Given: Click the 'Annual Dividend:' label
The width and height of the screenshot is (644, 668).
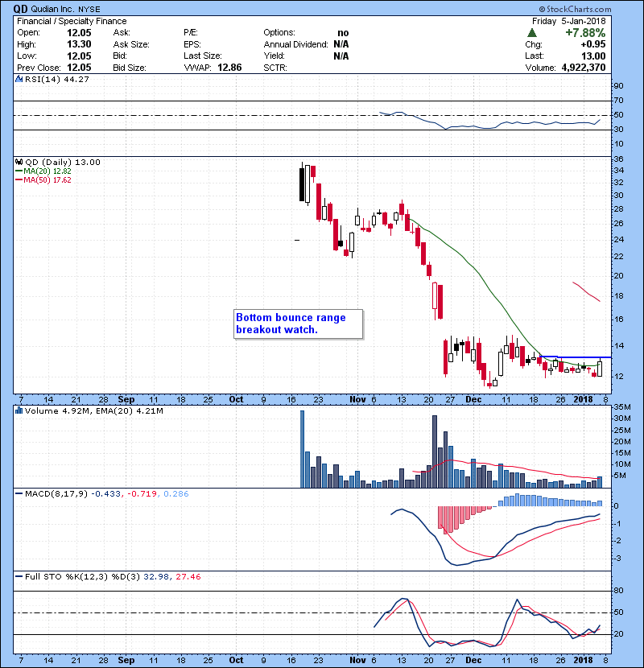Looking at the screenshot, I should [x=295, y=44].
